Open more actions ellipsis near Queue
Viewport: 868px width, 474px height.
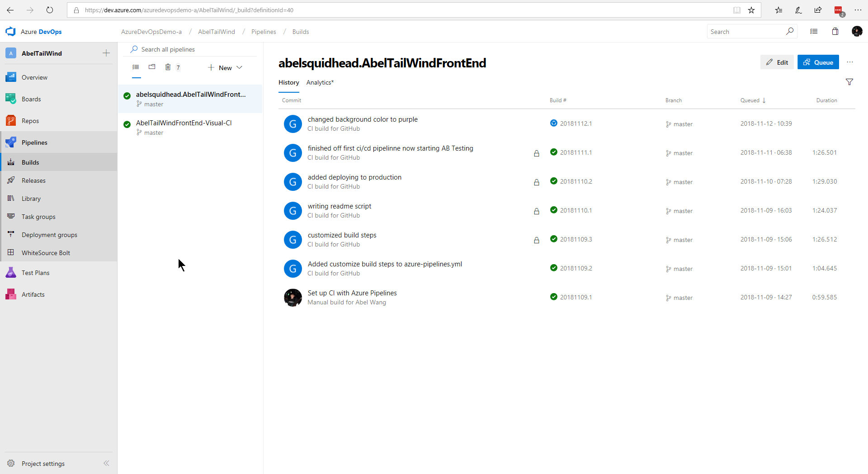850,62
